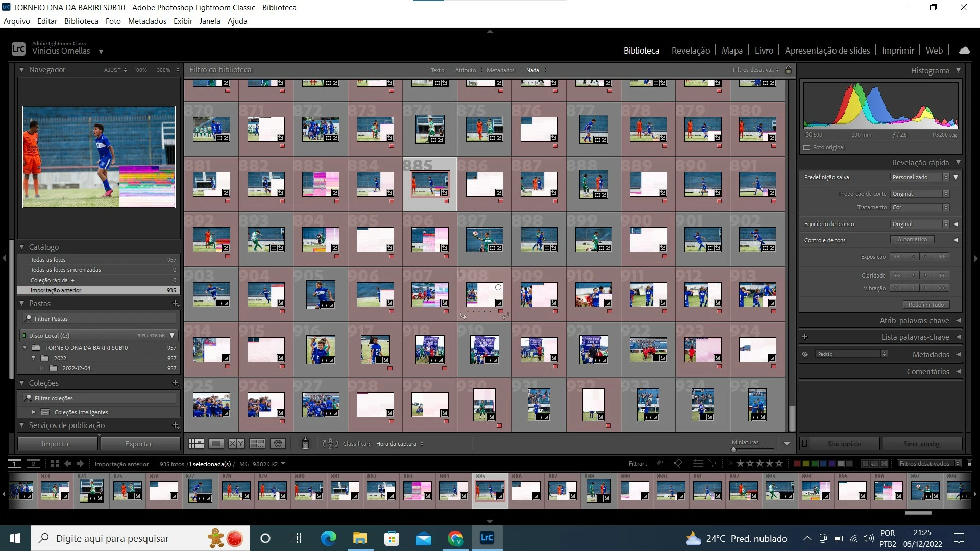Image resolution: width=980 pixels, height=551 pixels.
Task: Open the Revelação module
Action: pyautogui.click(x=691, y=51)
